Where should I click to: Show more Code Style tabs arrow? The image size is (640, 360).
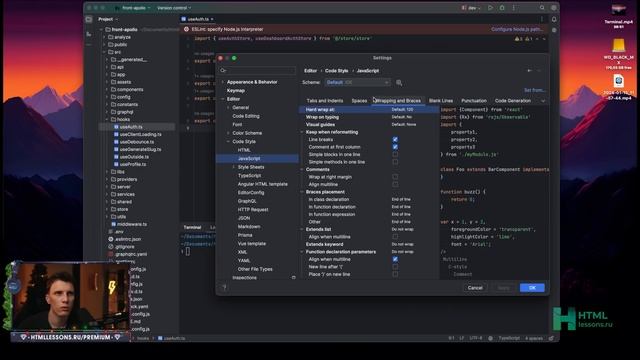point(543,101)
